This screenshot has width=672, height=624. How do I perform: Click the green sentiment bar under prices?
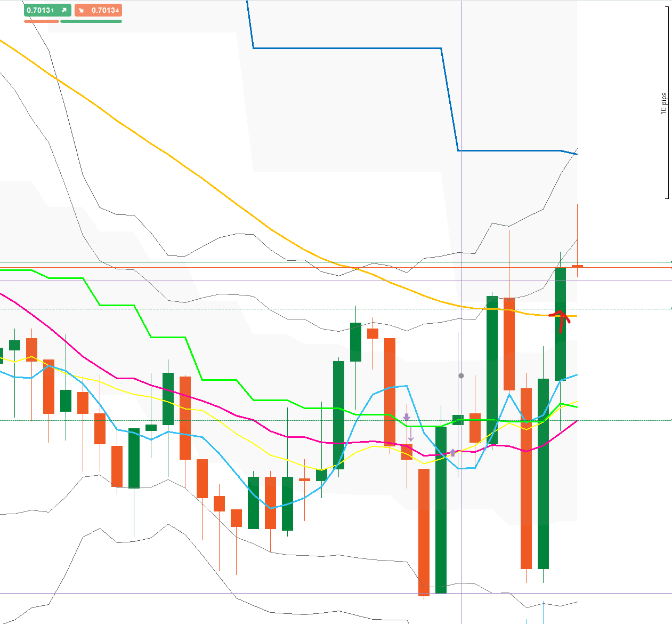tap(91, 21)
